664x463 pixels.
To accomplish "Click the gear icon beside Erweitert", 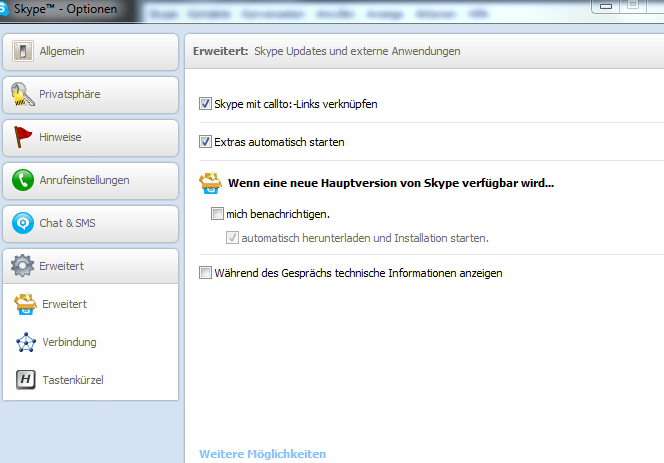I will (22, 266).
